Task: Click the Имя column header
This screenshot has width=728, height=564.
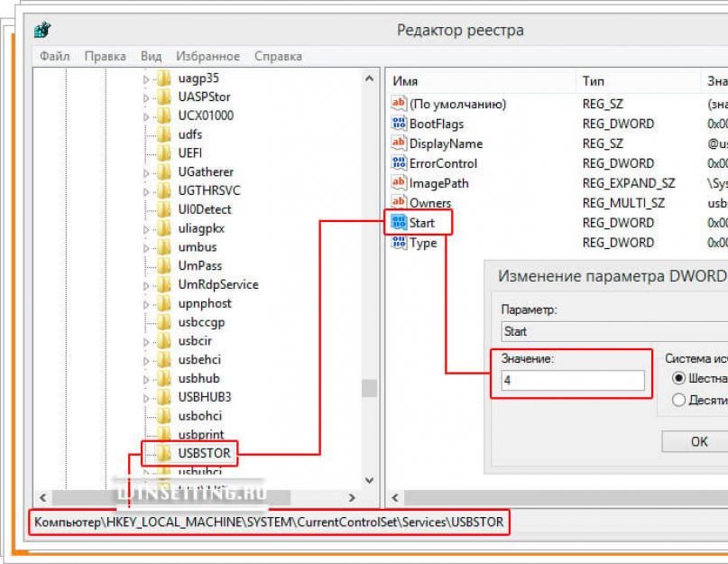Action: [x=481, y=81]
